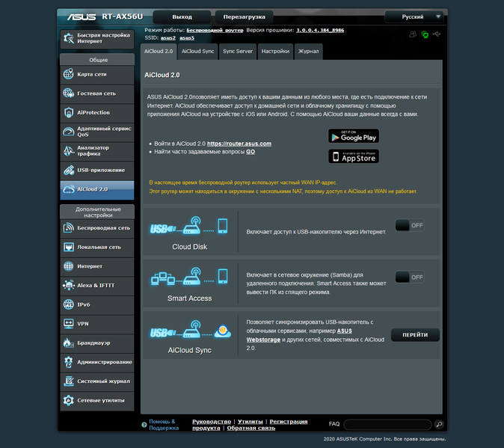Enable the Smart Access switch
The image size is (504, 448).
[410, 277]
